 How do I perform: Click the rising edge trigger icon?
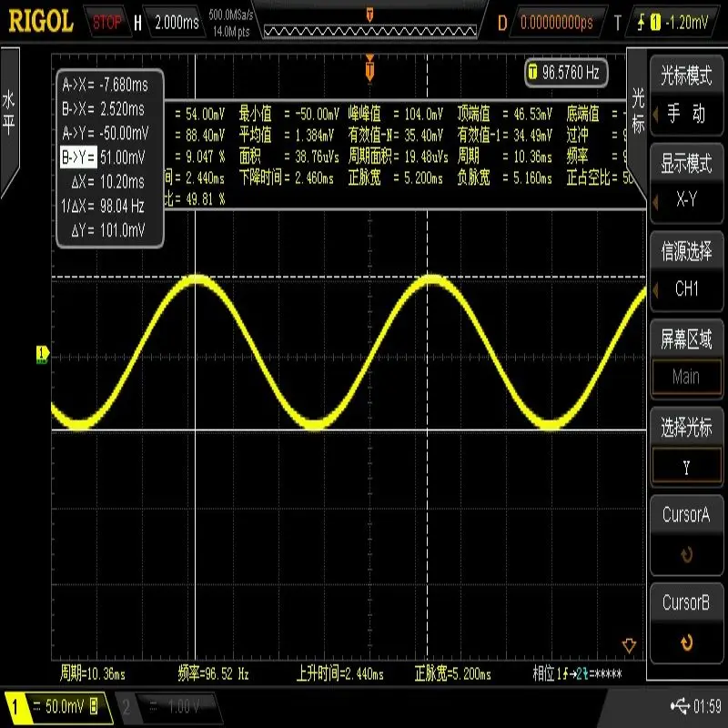(x=642, y=22)
